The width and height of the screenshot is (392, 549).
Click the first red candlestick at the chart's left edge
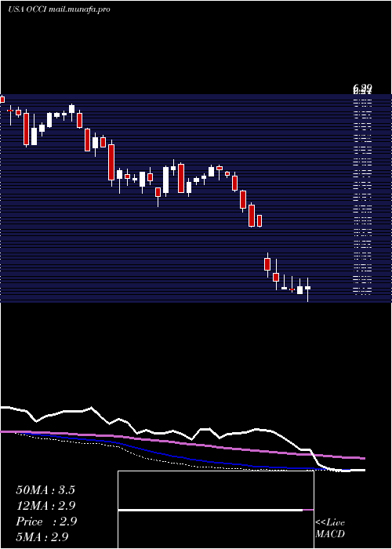2,100
